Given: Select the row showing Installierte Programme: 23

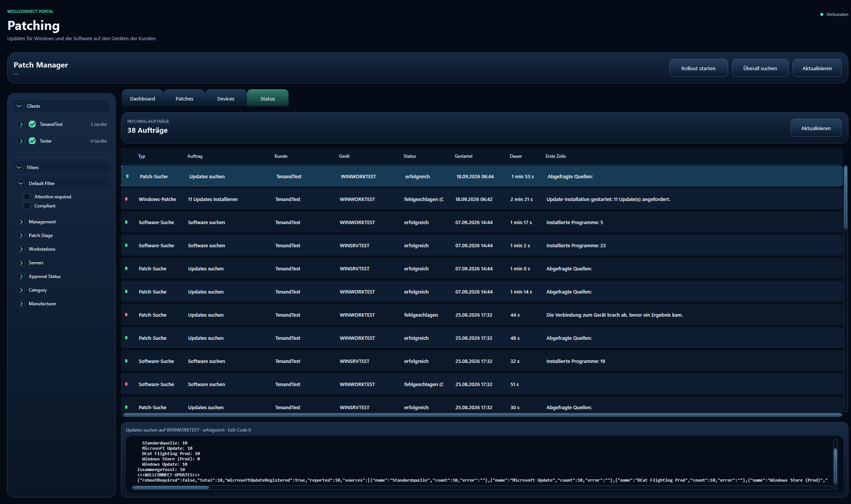Looking at the screenshot, I should (x=482, y=245).
